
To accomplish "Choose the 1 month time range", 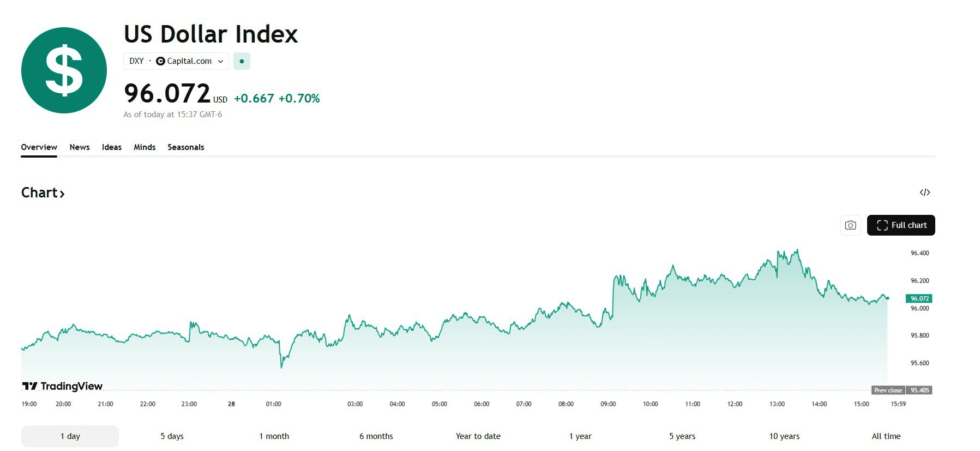I will point(274,436).
